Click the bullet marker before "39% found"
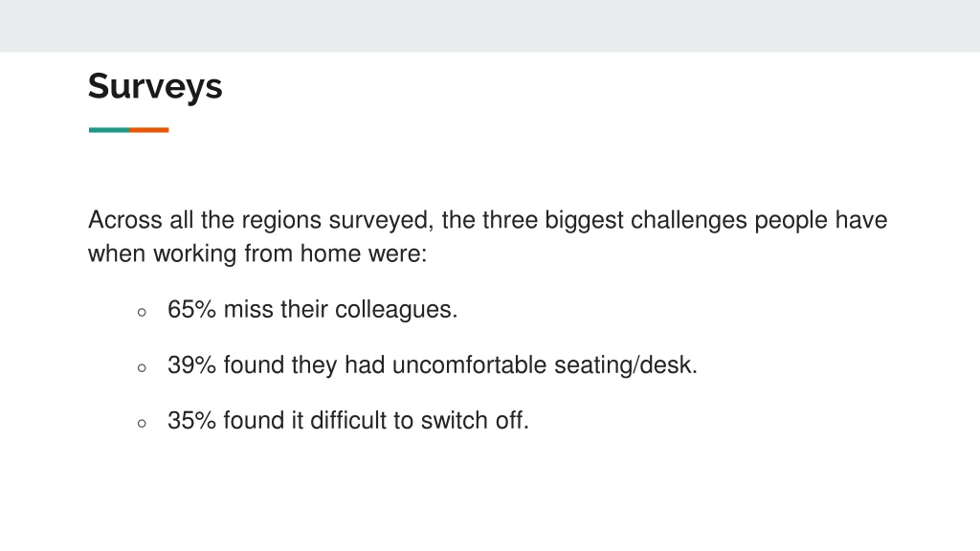 tap(142, 367)
